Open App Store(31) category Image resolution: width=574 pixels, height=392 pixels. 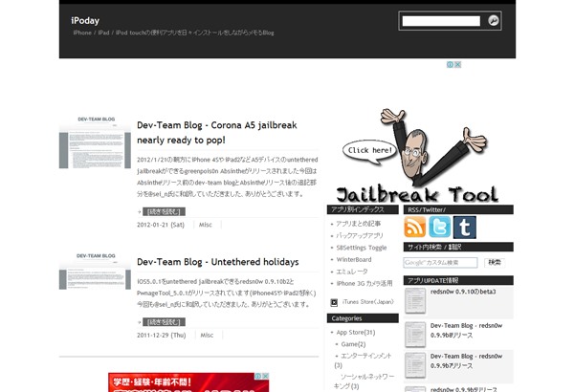click(x=356, y=333)
